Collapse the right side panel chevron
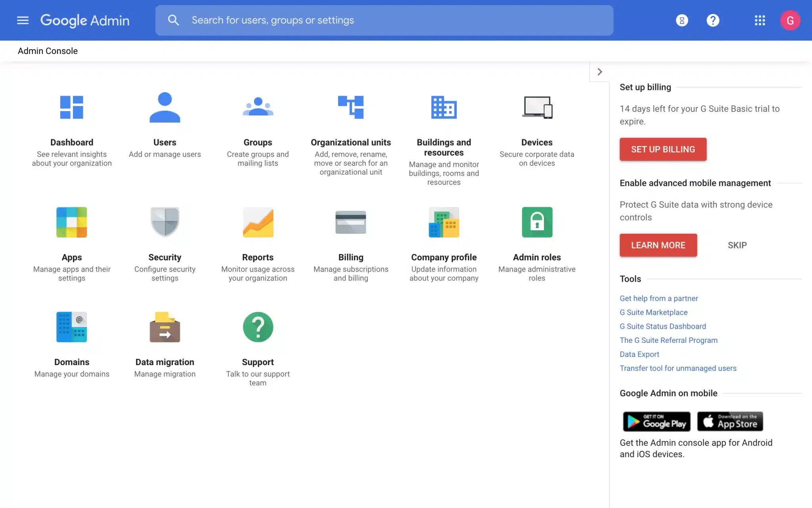The width and height of the screenshot is (812, 508). coord(599,72)
